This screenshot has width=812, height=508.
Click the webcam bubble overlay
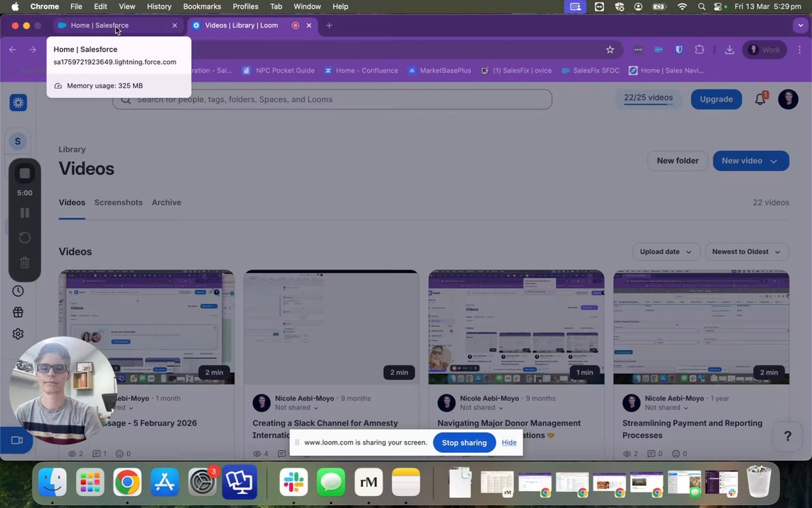tap(62, 390)
